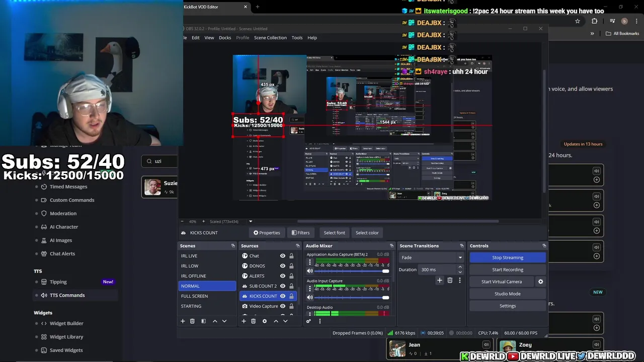The image size is (644, 362).
Task: Click Stop Streaming
Action: (508, 257)
